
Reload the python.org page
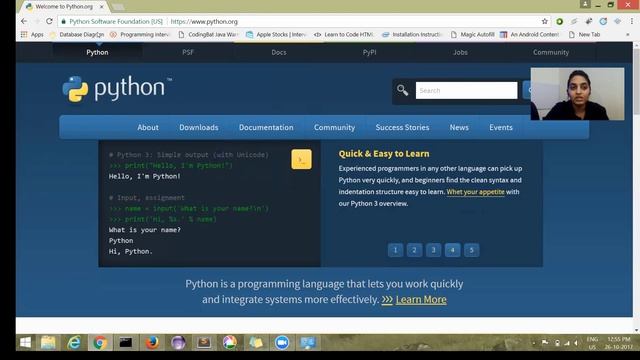click(49, 21)
